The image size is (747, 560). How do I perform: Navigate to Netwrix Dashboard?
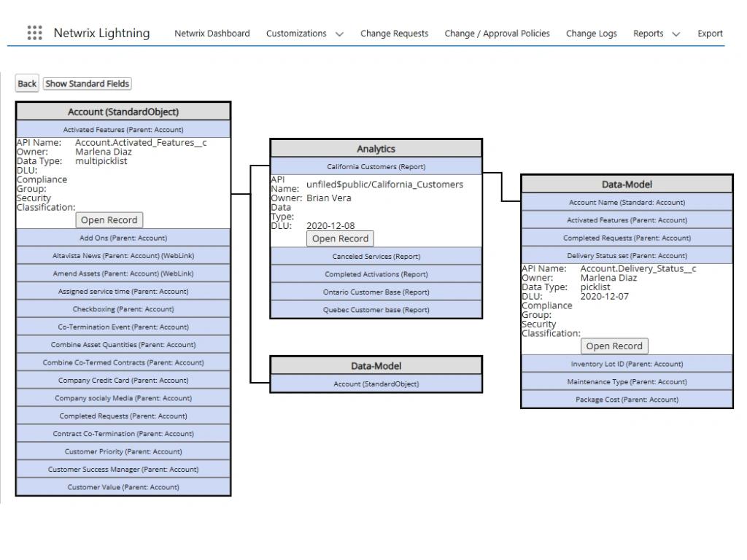click(x=212, y=33)
